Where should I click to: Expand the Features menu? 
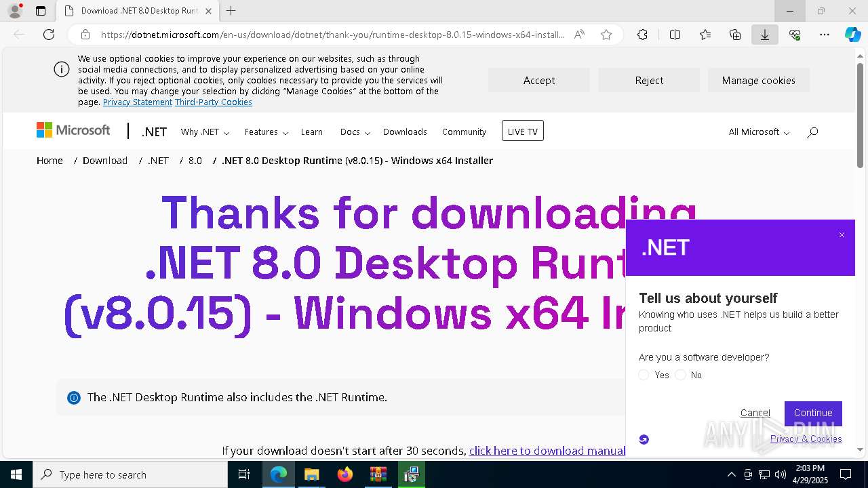click(x=267, y=132)
